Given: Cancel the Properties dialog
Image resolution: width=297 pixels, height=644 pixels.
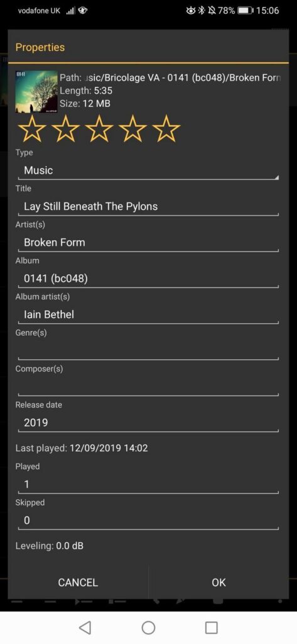Looking at the screenshot, I should point(78,582).
